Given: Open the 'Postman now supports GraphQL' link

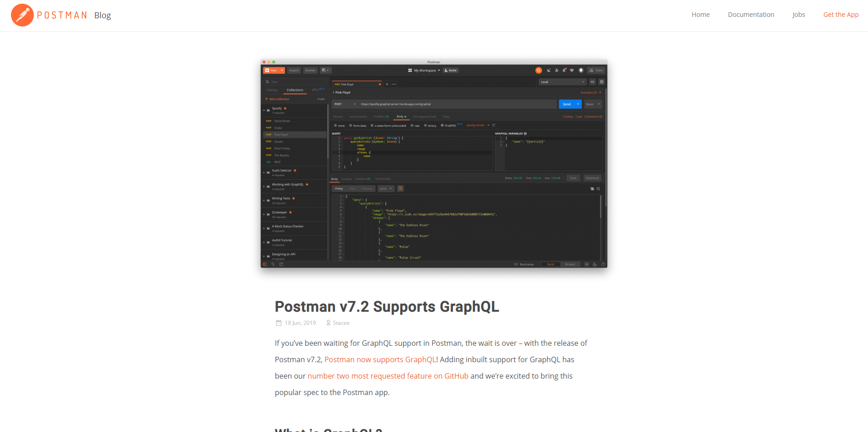Looking at the screenshot, I should pos(380,359).
